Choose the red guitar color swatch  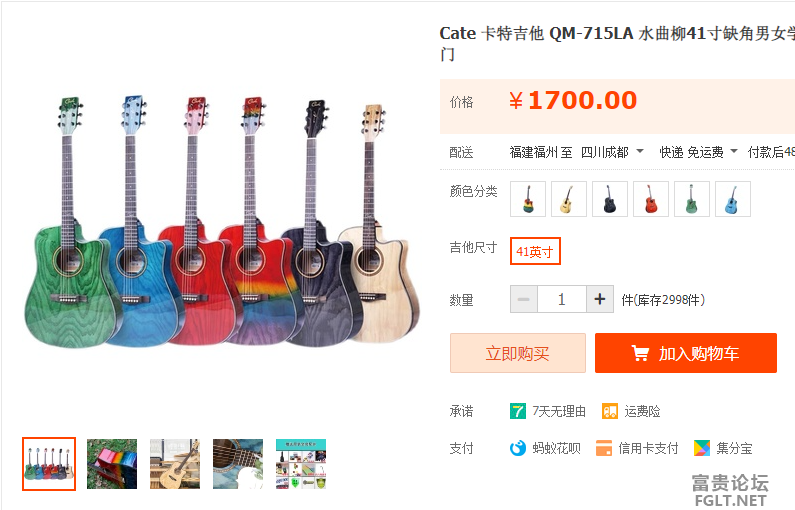[x=651, y=199]
